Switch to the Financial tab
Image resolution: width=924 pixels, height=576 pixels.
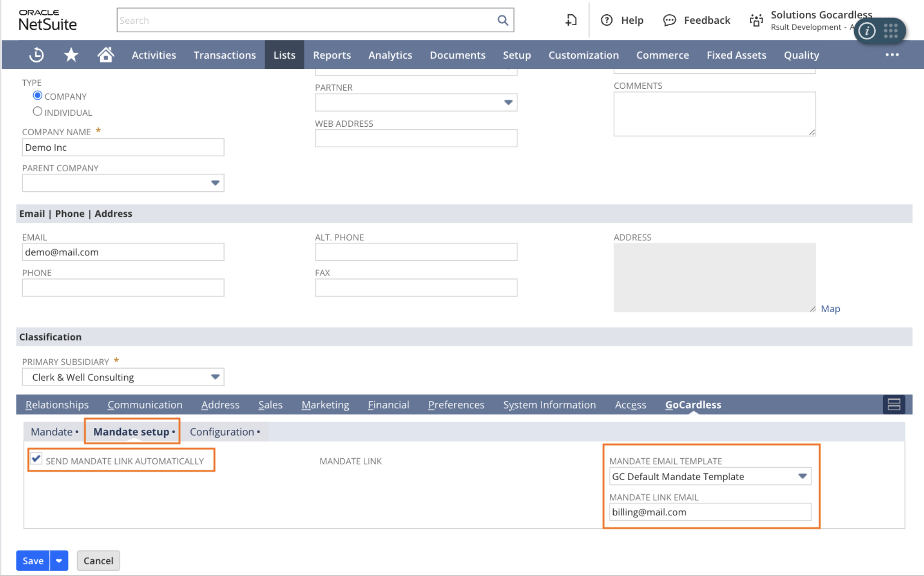point(388,405)
